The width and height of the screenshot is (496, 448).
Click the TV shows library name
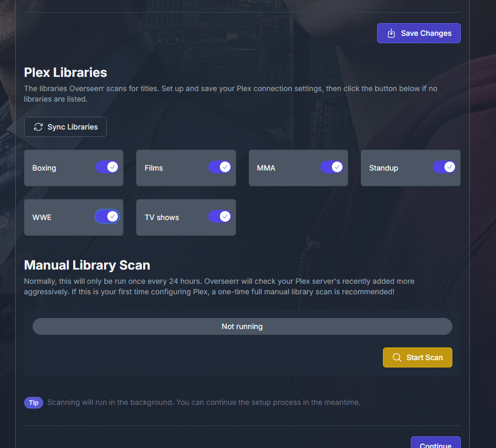pos(162,217)
